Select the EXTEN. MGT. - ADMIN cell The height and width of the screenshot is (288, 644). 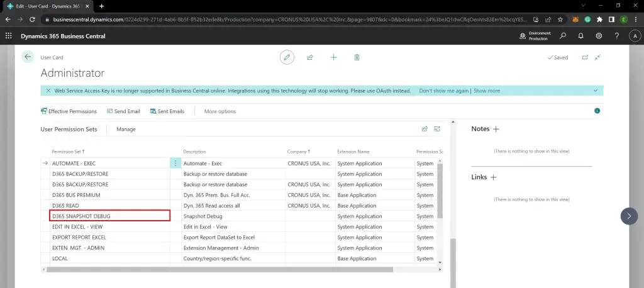[109, 248]
